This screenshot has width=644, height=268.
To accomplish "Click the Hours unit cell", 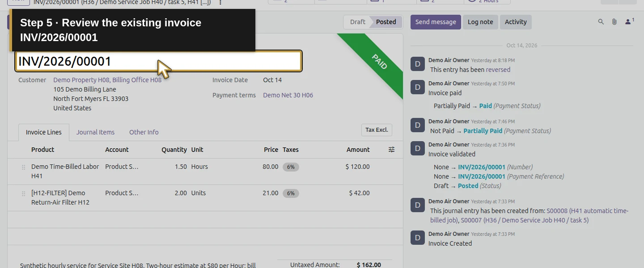I will pyautogui.click(x=199, y=167).
